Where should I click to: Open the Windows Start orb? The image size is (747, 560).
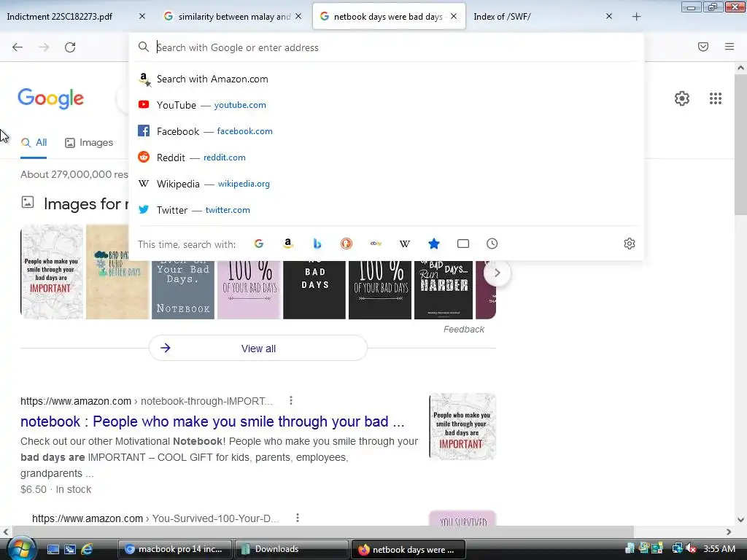20,548
